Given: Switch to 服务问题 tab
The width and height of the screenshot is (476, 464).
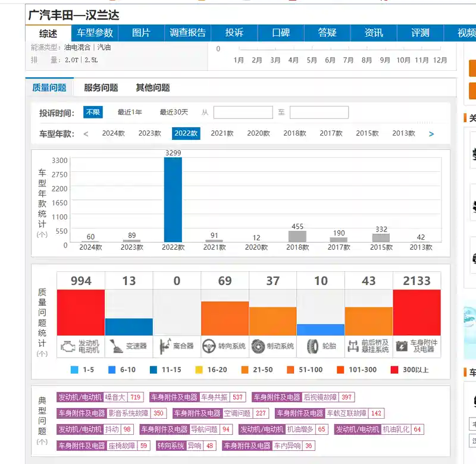Looking at the screenshot, I should (101, 87).
